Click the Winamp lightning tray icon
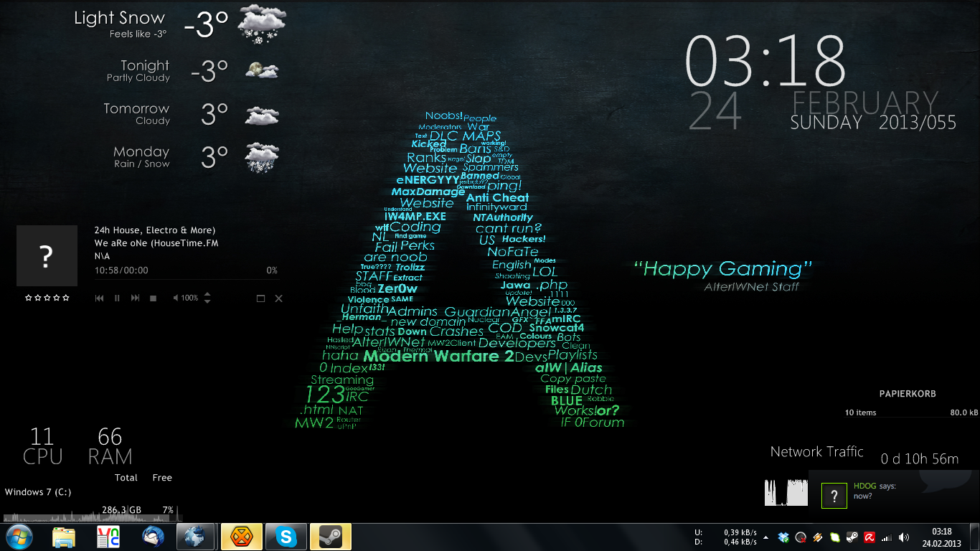The height and width of the screenshot is (551, 980). 817,537
